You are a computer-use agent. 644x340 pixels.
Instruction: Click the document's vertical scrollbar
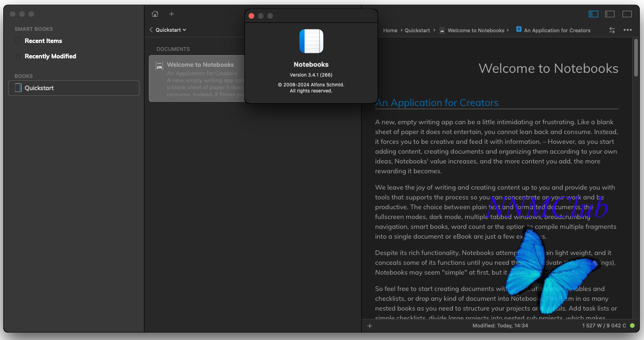(x=636, y=58)
